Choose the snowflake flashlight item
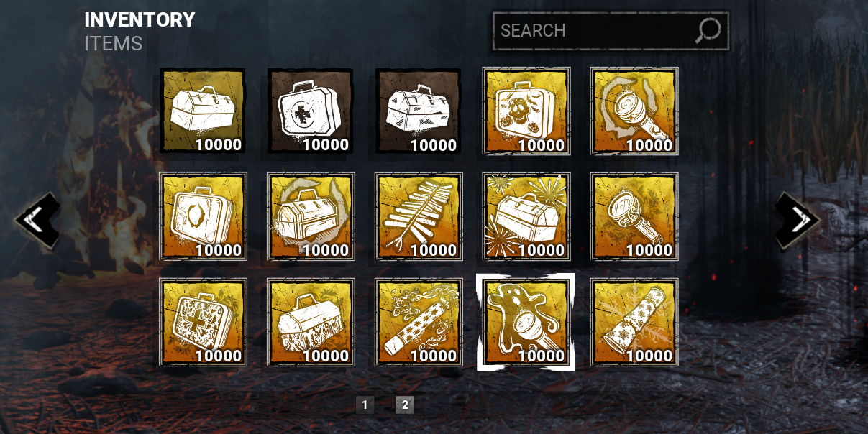Screen dimensions: 868x434 coord(634,322)
